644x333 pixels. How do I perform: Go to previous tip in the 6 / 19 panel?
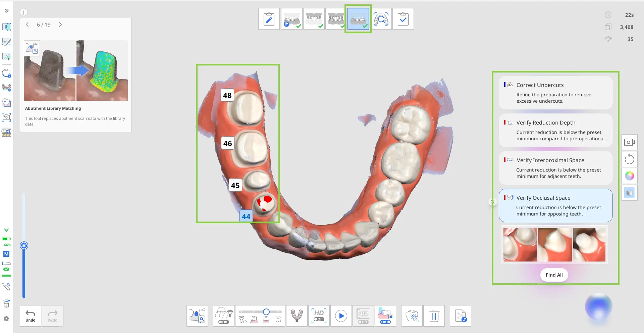27,25
